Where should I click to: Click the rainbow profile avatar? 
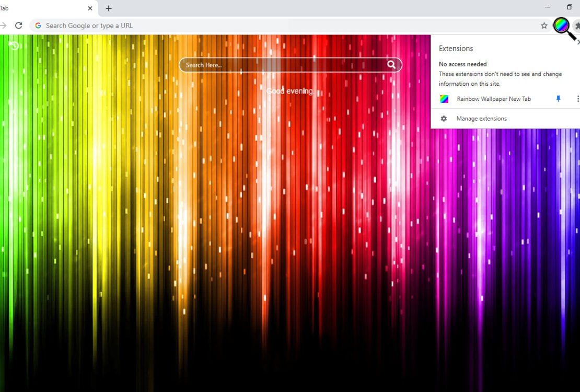pyautogui.click(x=561, y=25)
